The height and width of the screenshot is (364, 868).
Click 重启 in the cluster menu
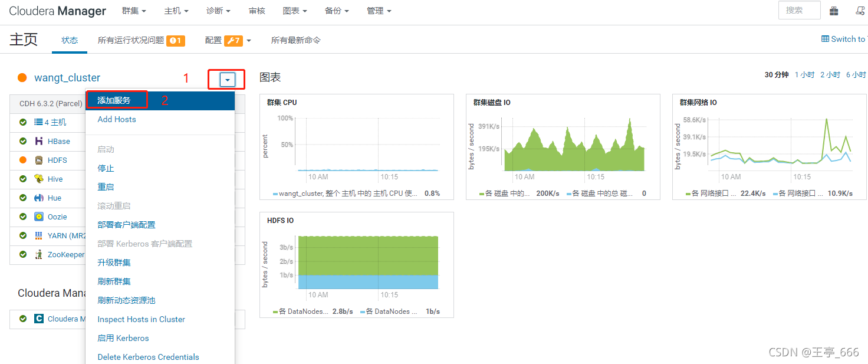coord(106,187)
